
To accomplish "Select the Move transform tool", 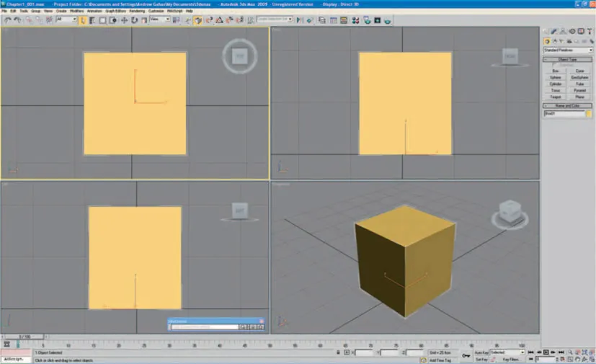I will point(124,20).
